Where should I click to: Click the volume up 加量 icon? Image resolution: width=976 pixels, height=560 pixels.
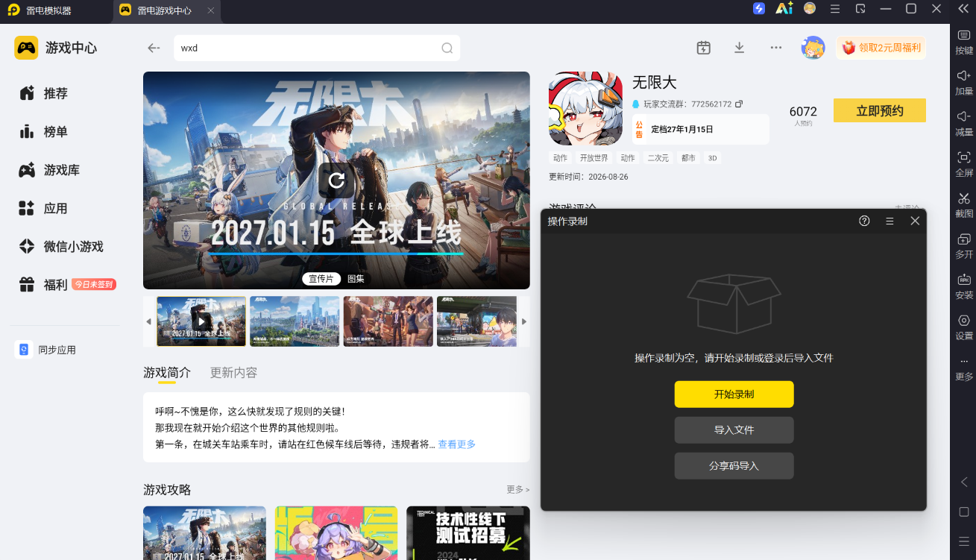point(964,75)
